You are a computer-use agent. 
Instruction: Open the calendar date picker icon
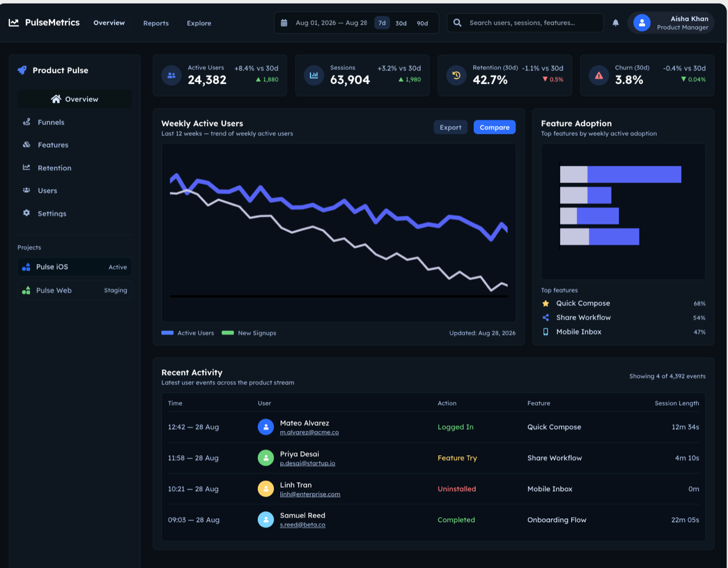pyautogui.click(x=284, y=23)
